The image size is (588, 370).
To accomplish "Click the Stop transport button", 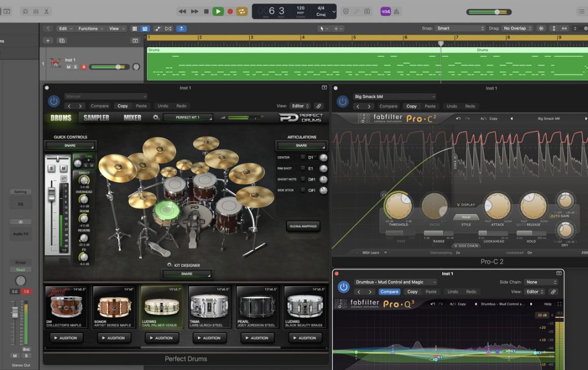I will click(206, 11).
